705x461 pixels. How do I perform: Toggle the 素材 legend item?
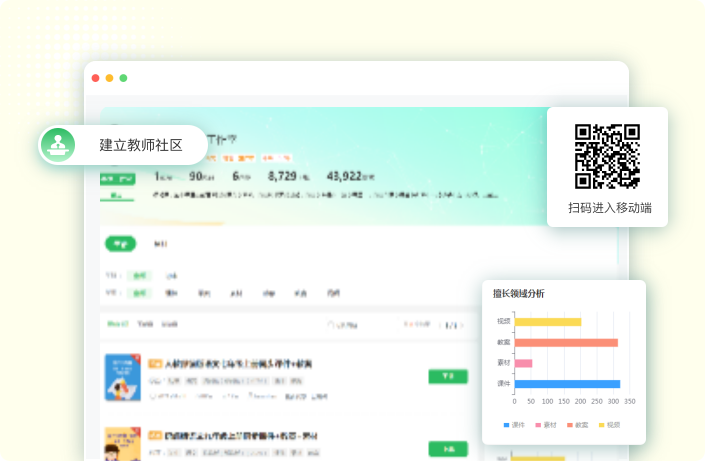click(x=546, y=425)
